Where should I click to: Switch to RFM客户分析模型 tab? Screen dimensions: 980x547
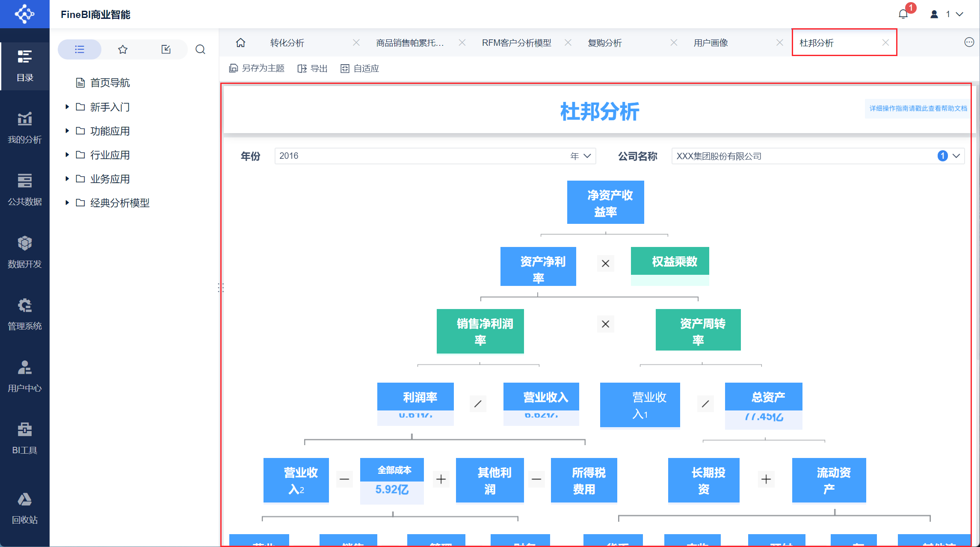[516, 43]
